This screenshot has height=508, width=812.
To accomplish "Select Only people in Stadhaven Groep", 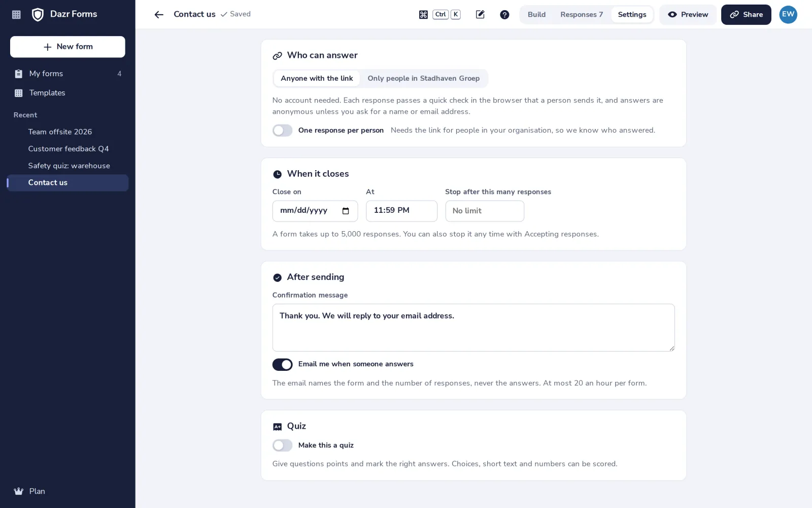I will coord(424,78).
